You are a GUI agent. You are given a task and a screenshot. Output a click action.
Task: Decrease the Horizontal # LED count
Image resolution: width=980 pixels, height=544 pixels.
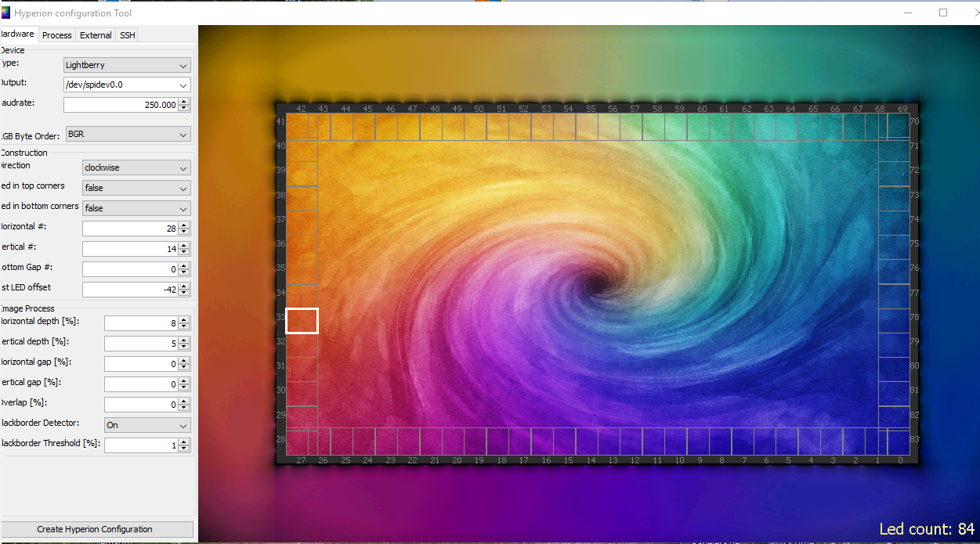tap(184, 232)
